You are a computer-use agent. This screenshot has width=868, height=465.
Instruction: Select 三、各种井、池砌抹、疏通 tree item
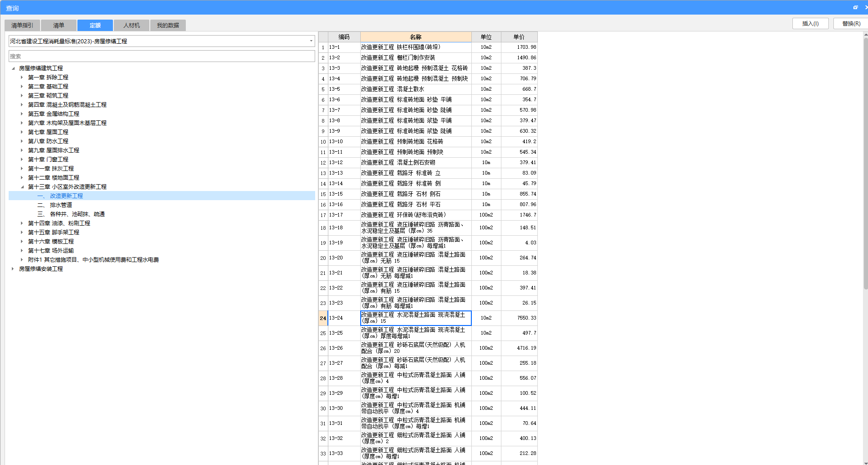[x=71, y=214]
